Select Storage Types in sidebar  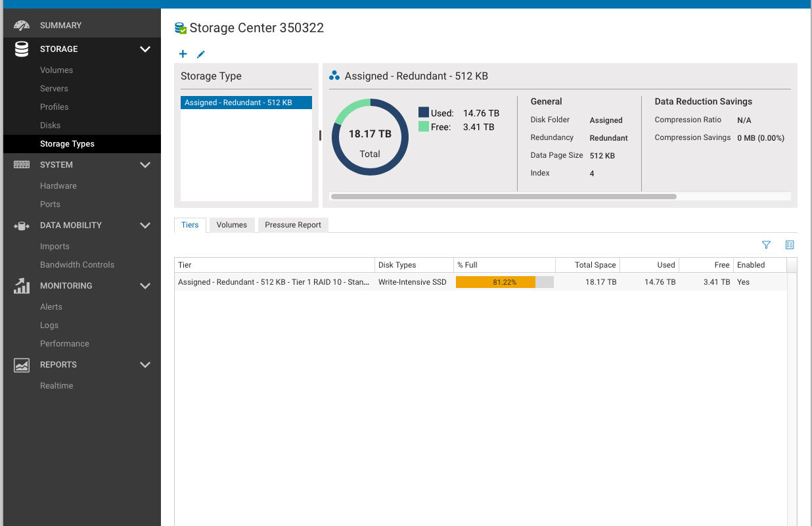(67, 144)
